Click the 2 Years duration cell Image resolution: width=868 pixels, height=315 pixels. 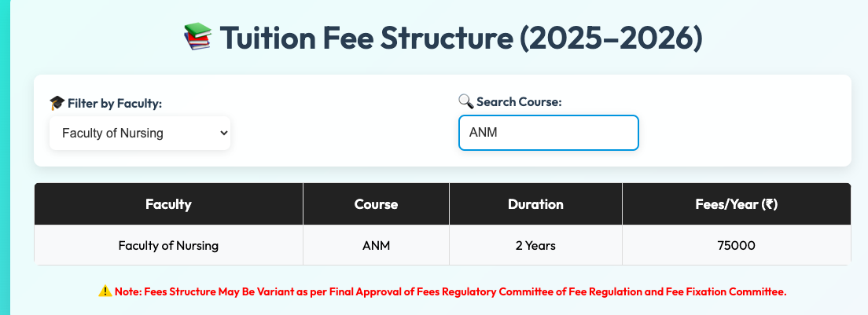(x=535, y=245)
